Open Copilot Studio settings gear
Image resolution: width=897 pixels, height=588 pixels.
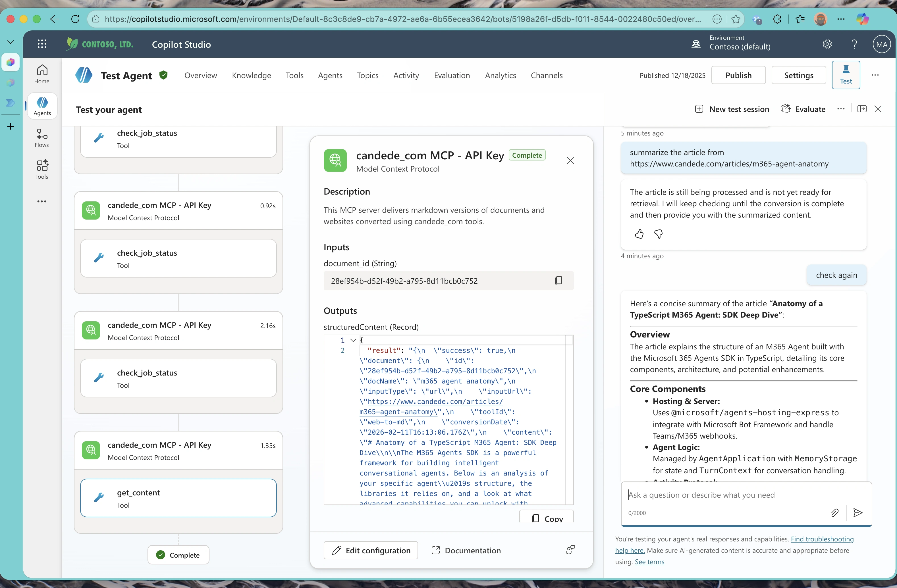827,44
